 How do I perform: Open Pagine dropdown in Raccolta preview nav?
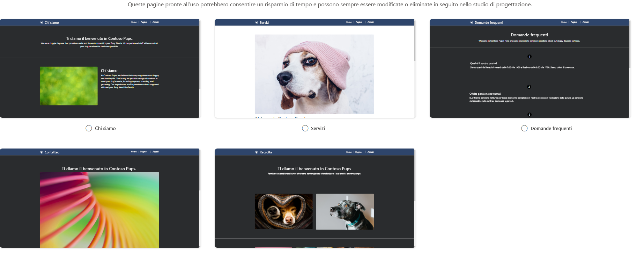tap(359, 152)
